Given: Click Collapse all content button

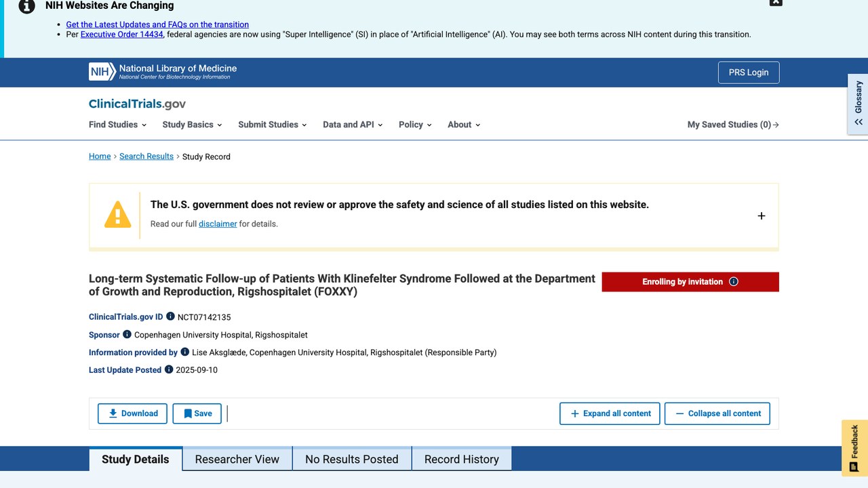Looking at the screenshot, I should click(x=717, y=413).
